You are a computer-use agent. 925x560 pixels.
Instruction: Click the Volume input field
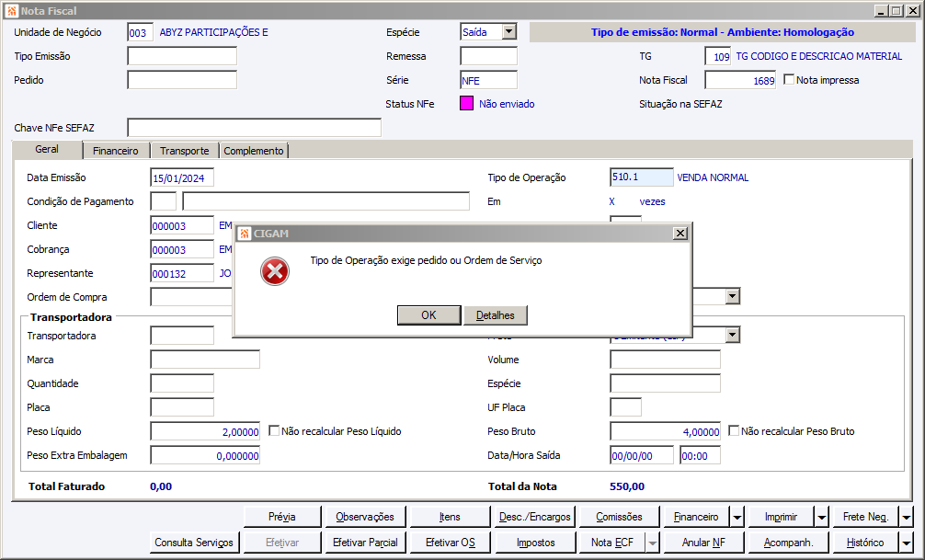coord(665,360)
